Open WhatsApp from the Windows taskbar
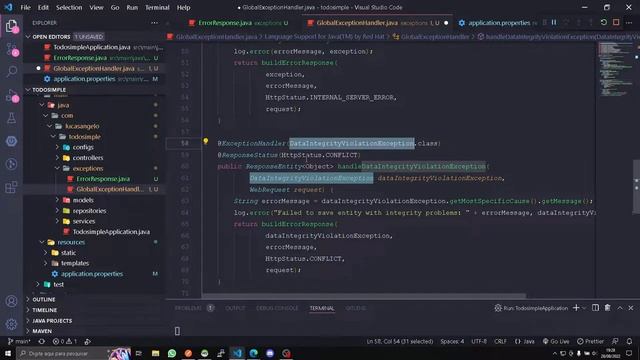 172,353
